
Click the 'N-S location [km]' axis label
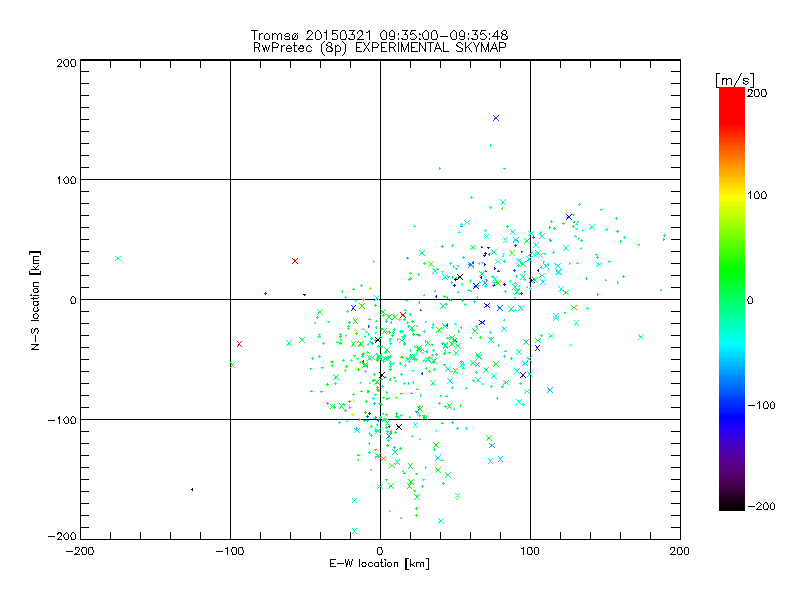click(35, 300)
